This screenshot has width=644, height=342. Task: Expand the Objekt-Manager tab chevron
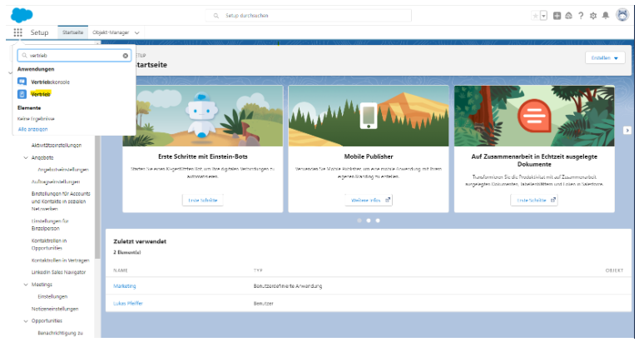[136, 32]
